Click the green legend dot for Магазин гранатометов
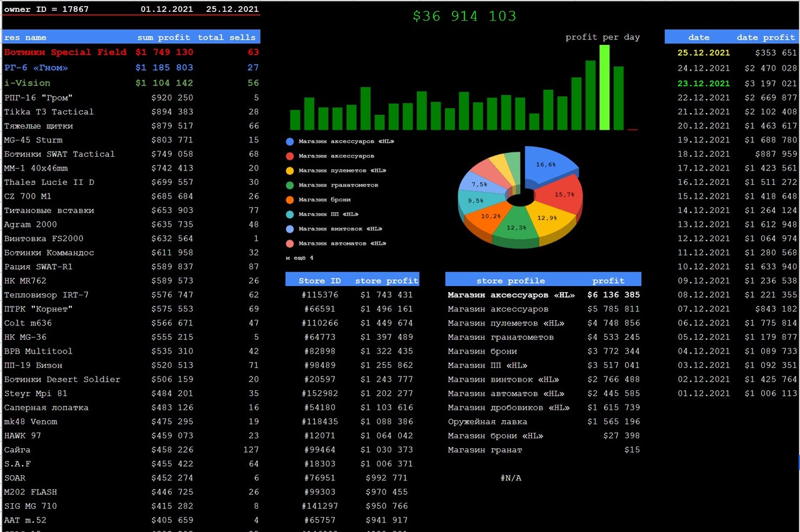The width and height of the screenshot is (800, 532). point(289,185)
